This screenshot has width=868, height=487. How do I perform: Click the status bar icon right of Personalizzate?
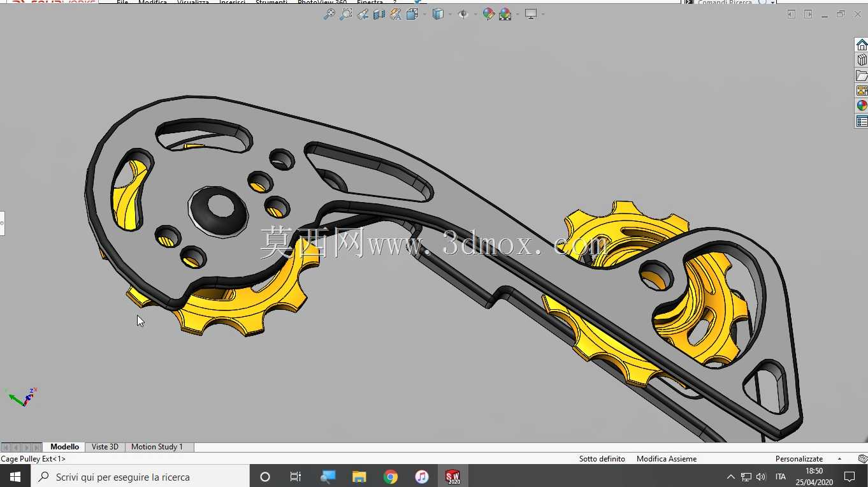pyautogui.click(x=862, y=459)
